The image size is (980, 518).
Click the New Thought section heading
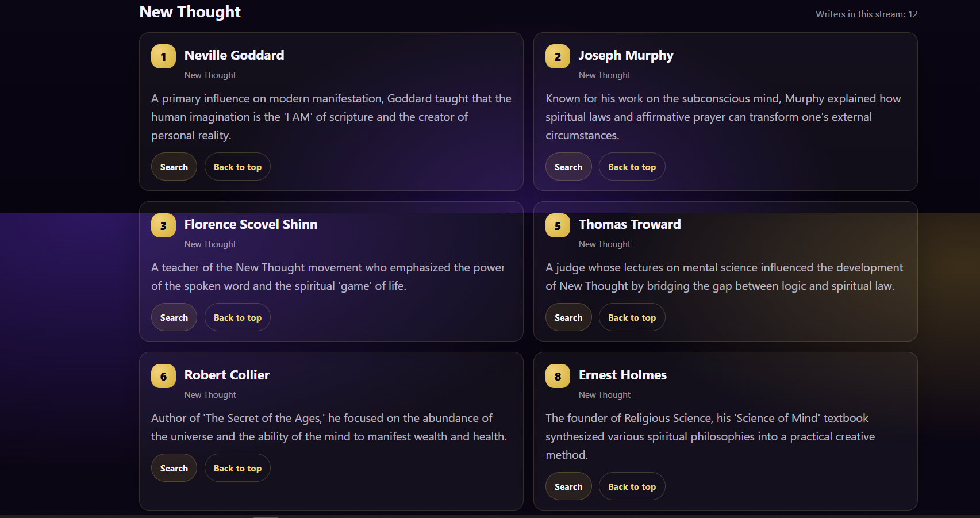point(190,12)
